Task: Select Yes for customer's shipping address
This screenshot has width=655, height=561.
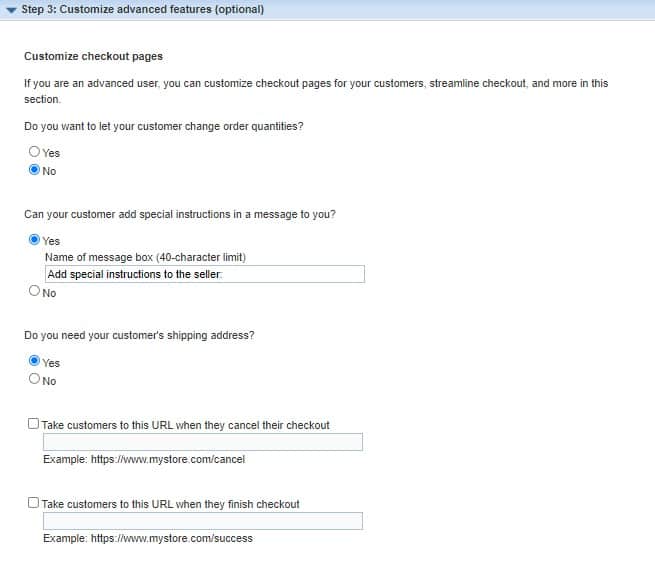Action: point(34,361)
